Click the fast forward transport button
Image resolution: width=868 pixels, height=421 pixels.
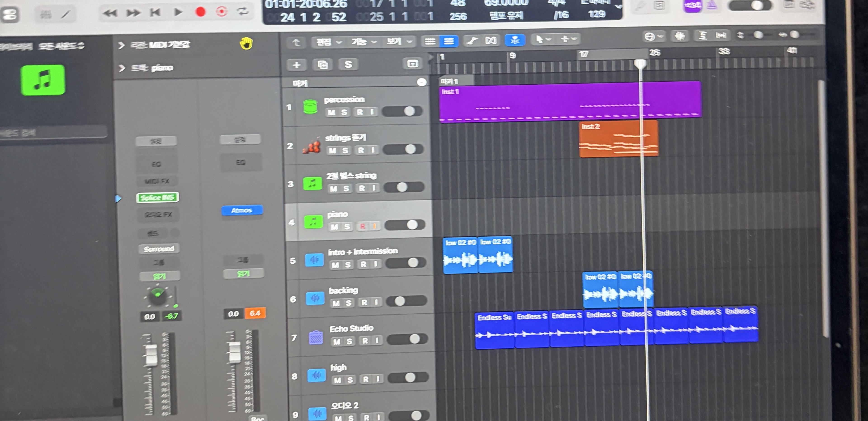tap(133, 13)
